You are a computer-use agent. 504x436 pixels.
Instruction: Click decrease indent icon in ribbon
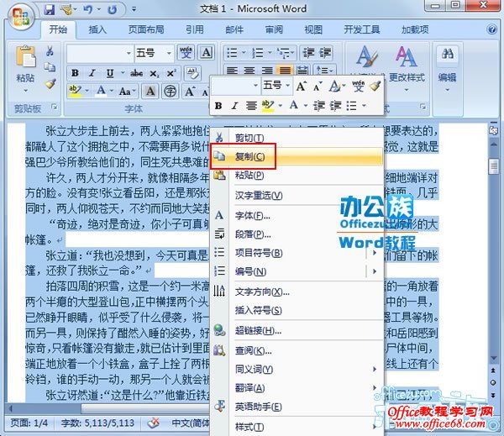tap(308, 53)
